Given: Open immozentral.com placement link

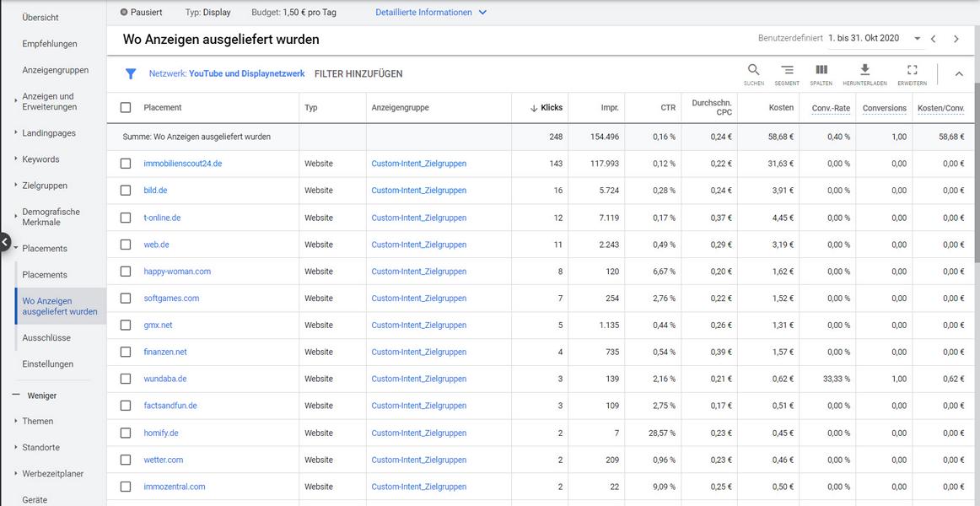Looking at the screenshot, I should pos(175,486).
